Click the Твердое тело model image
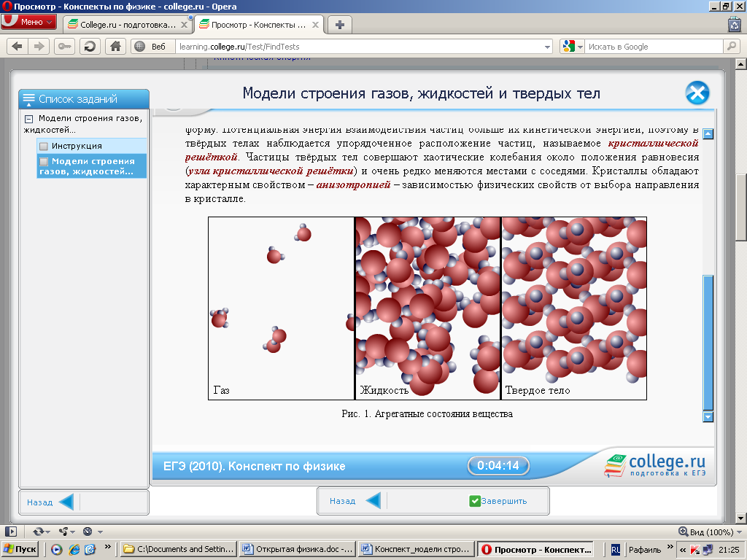747x560 pixels. pos(574,308)
